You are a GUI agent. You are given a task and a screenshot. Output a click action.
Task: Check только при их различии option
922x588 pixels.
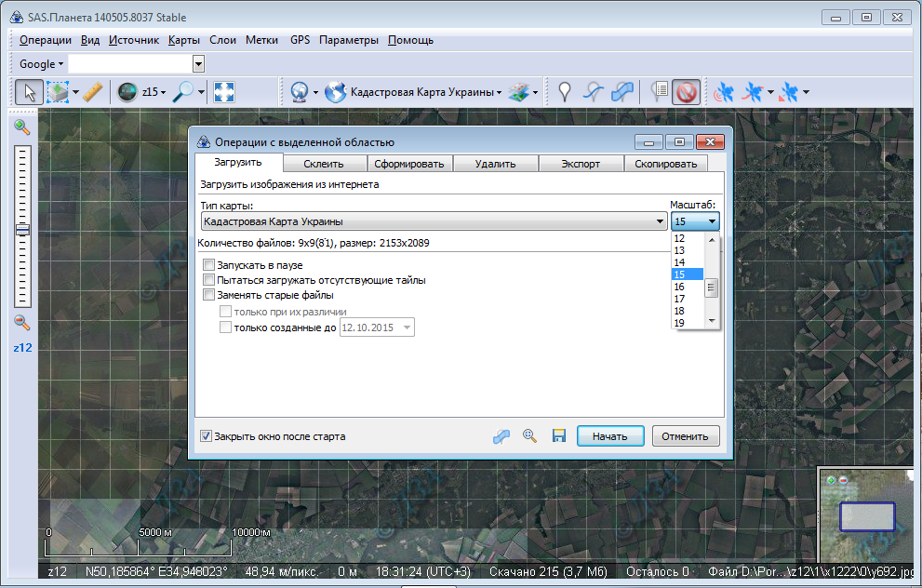click(225, 311)
